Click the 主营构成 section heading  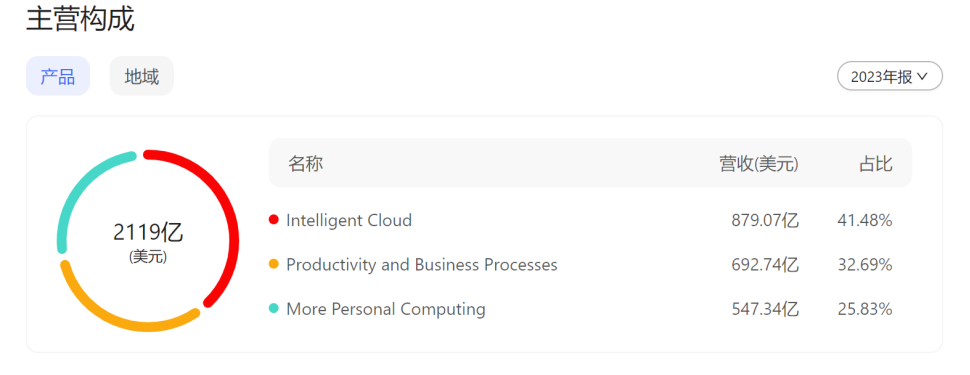tap(80, 19)
